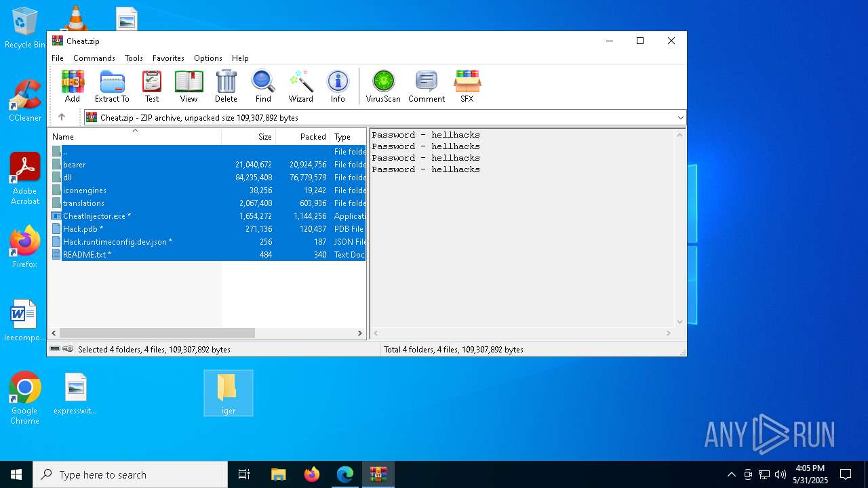Select the Adobe Acrobat desktop icon
Viewport: 868px width, 488px height.
pos(25,179)
